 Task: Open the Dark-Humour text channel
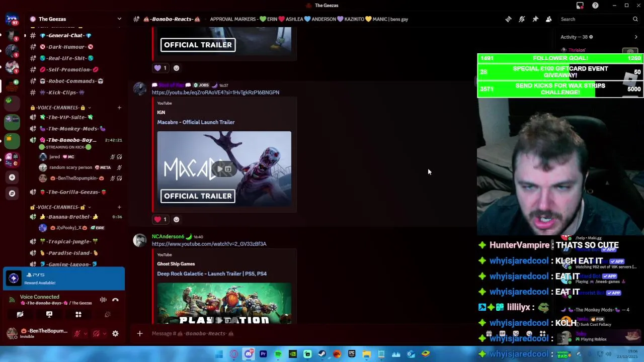coord(66,47)
